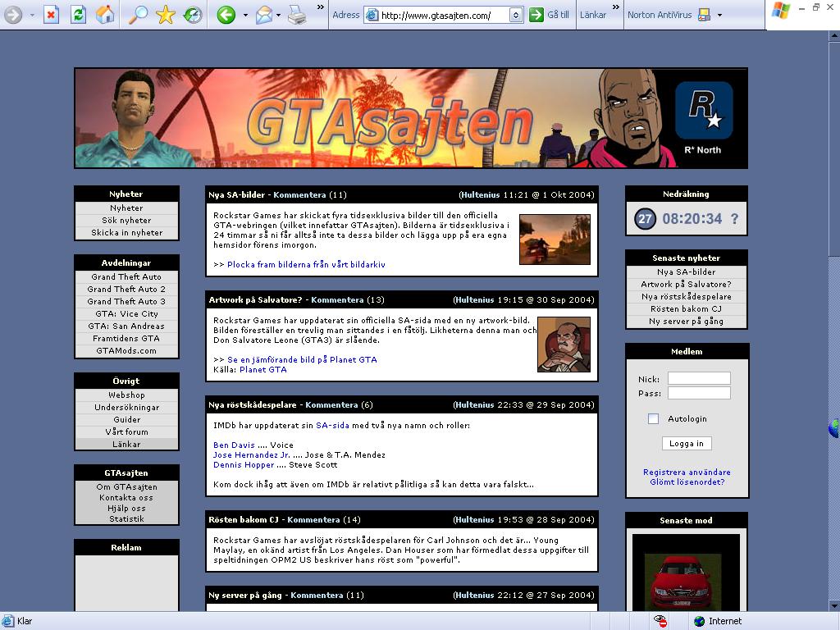Open Favorites star icon

(166, 15)
